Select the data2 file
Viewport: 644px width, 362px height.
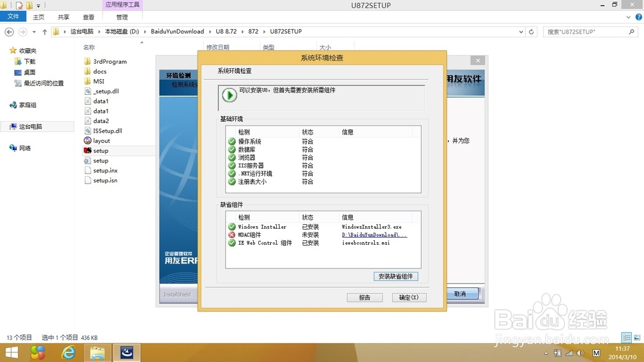100,121
